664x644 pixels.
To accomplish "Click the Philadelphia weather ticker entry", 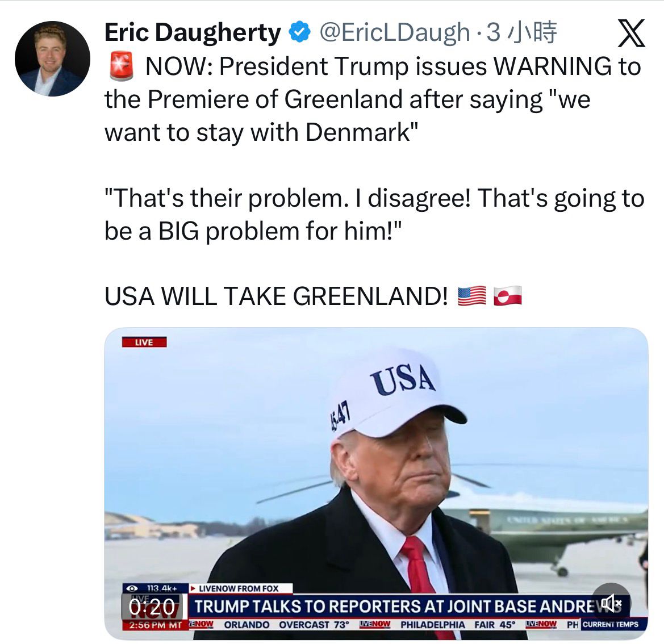I will point(458,625).
